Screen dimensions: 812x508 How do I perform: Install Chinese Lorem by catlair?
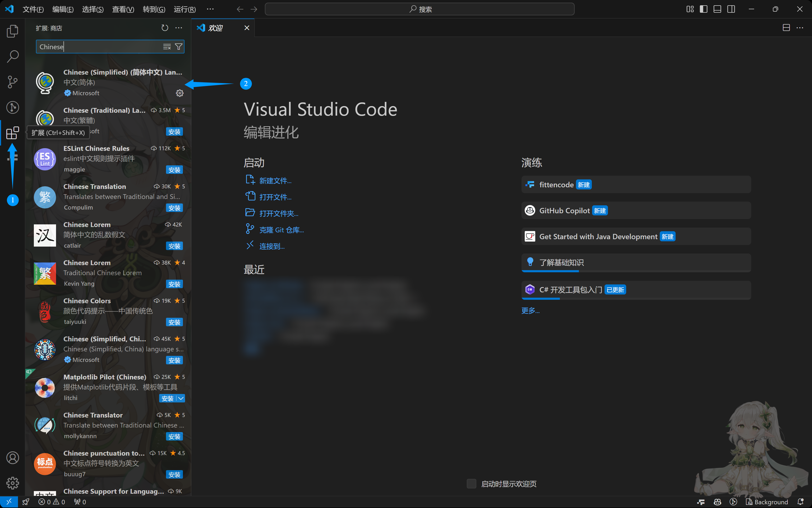(x=174, y=246)
